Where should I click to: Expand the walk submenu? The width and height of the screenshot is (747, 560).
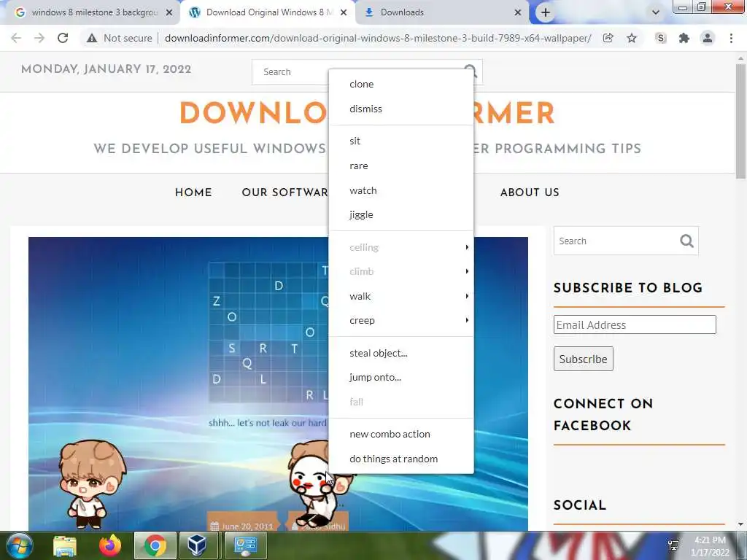pyautogui.click(x=401, y=296)
